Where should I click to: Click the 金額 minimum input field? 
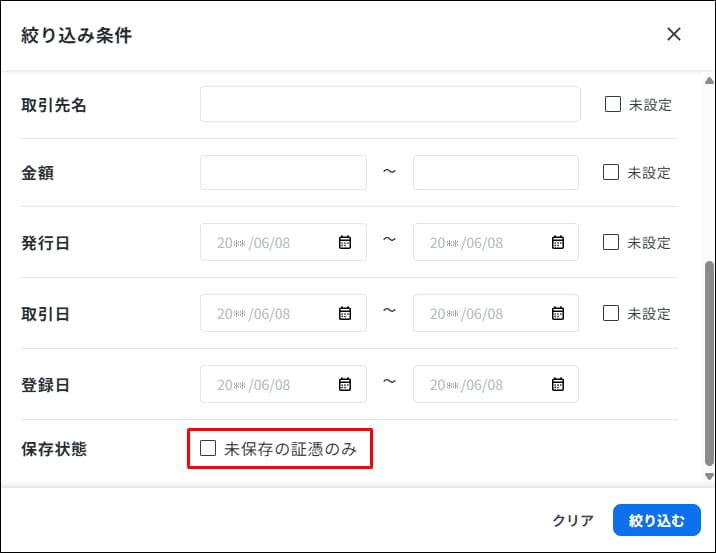click(x=283, y=173)
